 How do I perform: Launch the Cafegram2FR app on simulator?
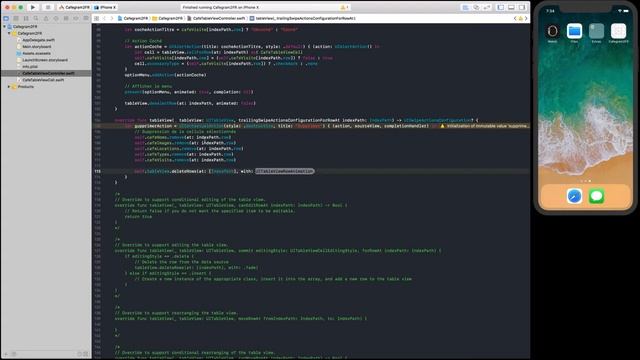click(x=618, y=31)
